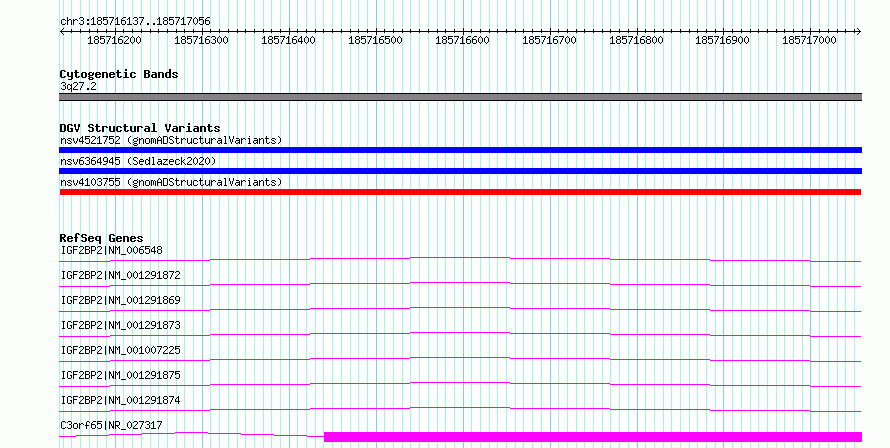Click the RefSeq Genes track heading
Viewport: 890px width, 448px height.
[101, 238]
